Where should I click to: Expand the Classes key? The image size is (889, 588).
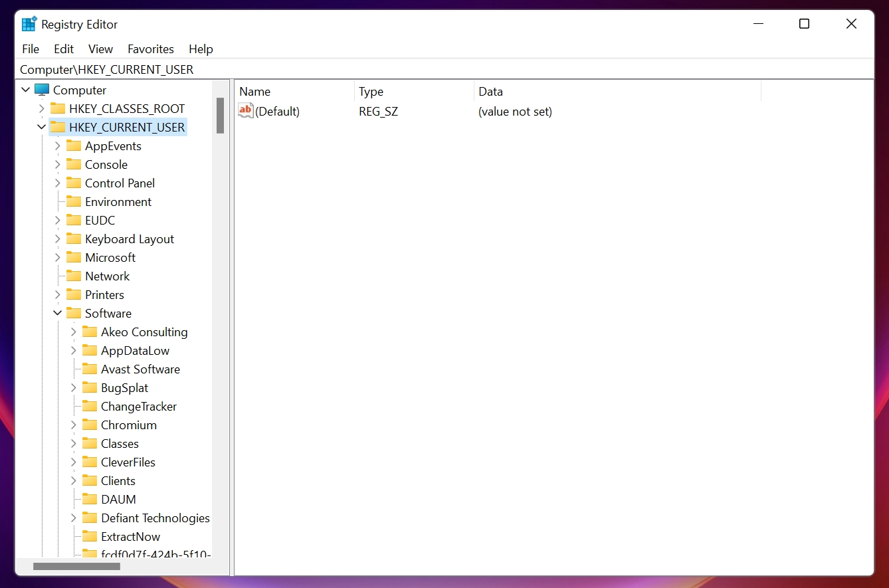tap(74, 443)
